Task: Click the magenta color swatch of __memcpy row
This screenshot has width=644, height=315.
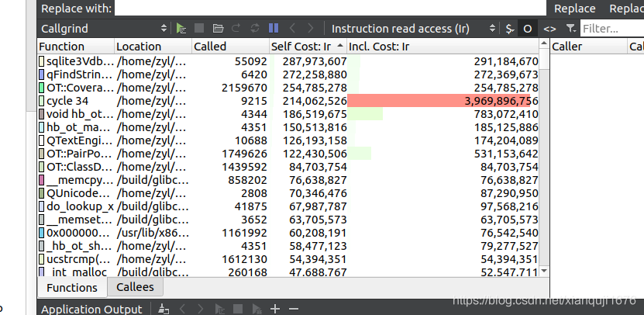Action: 42,181
